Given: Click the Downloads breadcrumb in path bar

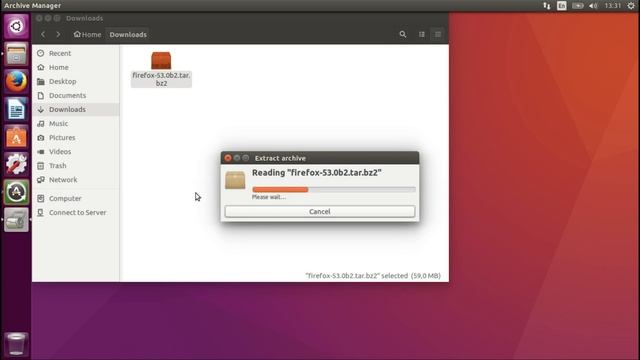Looking at the screenshot, I should [x=128, y=34].
